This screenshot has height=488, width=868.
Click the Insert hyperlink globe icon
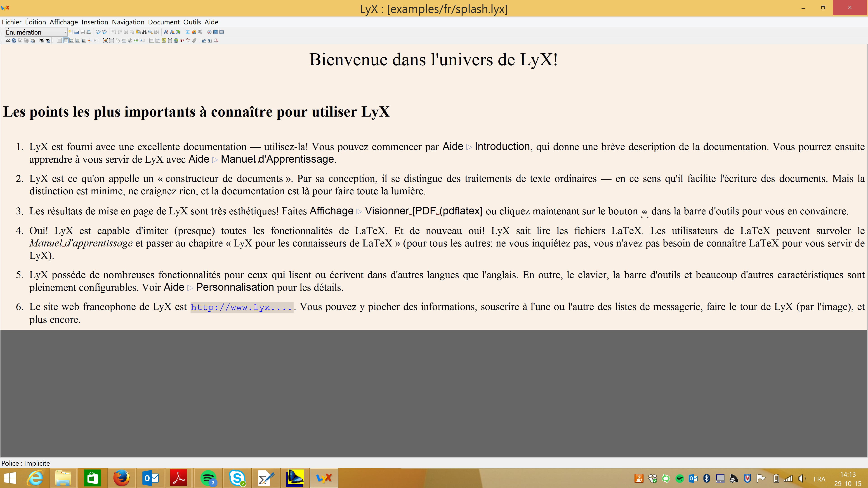[x=176, y=40]
